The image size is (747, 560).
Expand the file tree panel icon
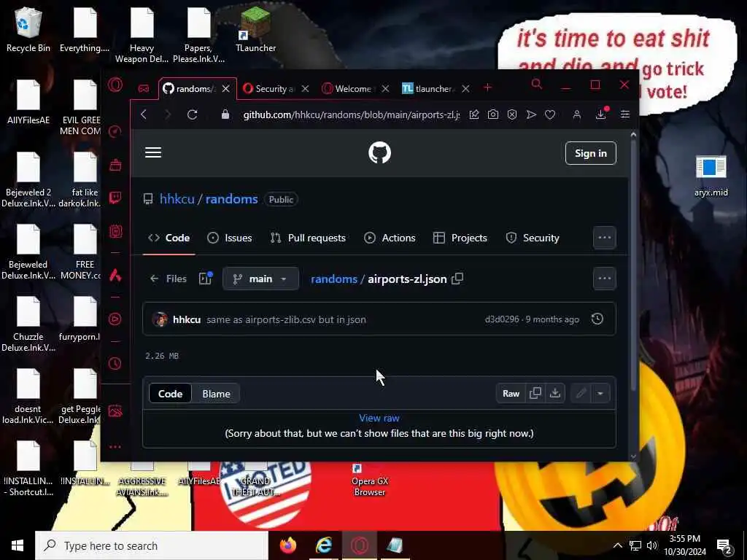pos(205,278)
